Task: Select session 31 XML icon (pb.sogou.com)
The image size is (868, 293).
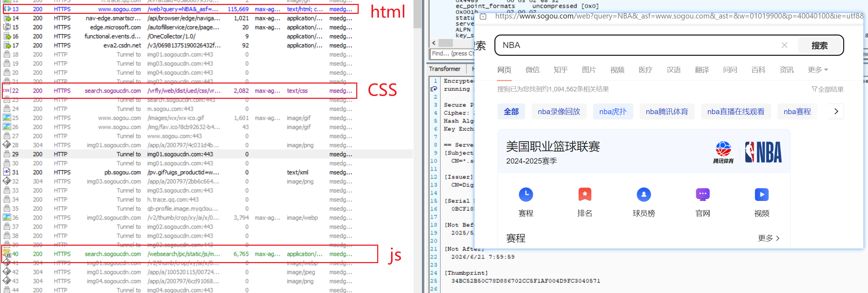Action: coord(7,172)
